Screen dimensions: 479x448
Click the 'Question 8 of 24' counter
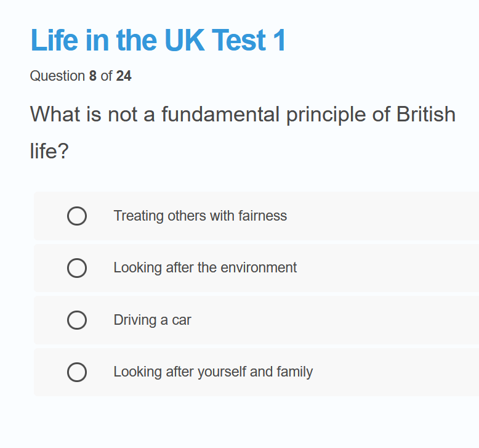(81, 76)
